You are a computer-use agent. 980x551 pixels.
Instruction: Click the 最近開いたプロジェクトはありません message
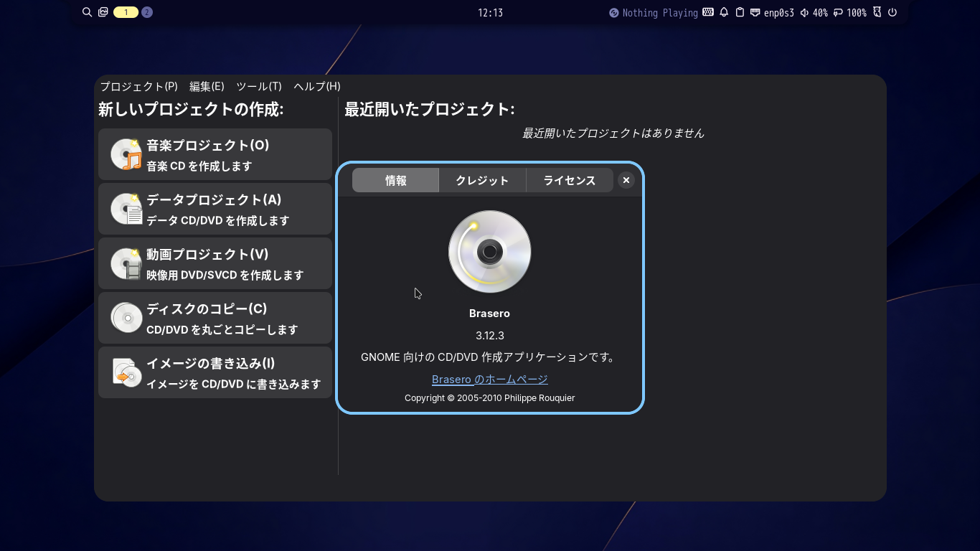point(613,133)
